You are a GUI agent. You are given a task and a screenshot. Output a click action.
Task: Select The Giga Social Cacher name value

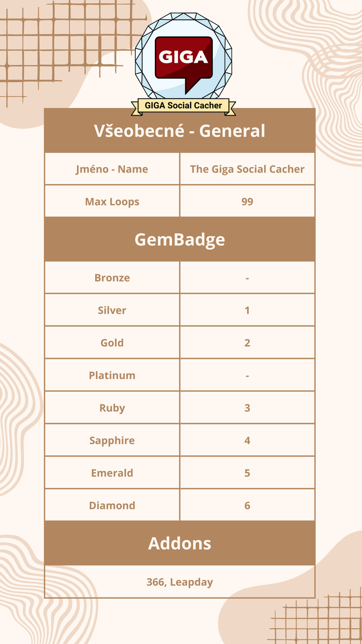point(247,169)
